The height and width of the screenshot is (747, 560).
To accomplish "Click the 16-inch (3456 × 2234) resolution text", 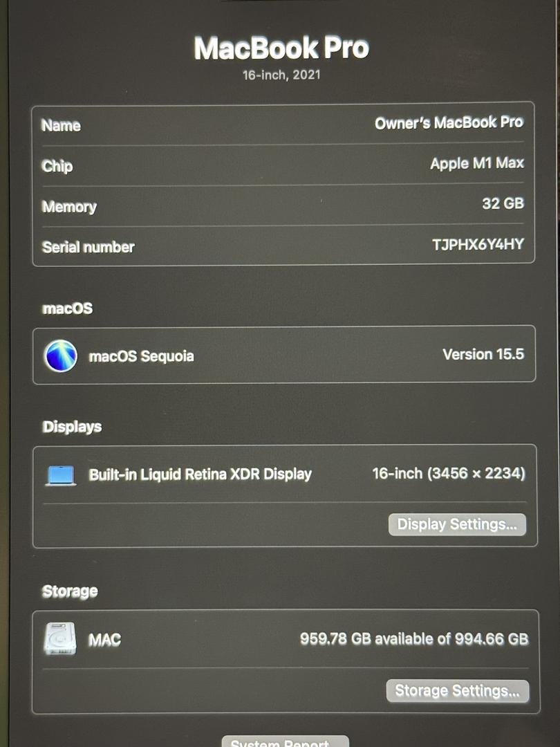I will point(449,474).
